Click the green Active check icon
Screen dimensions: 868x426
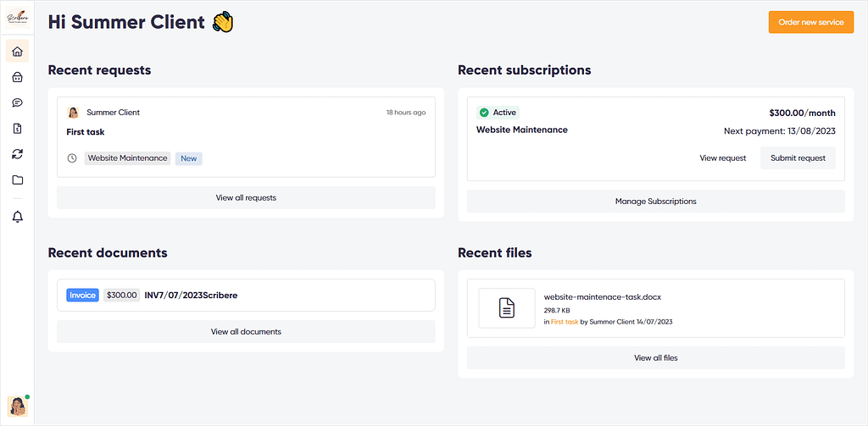(x=484, y=113)
